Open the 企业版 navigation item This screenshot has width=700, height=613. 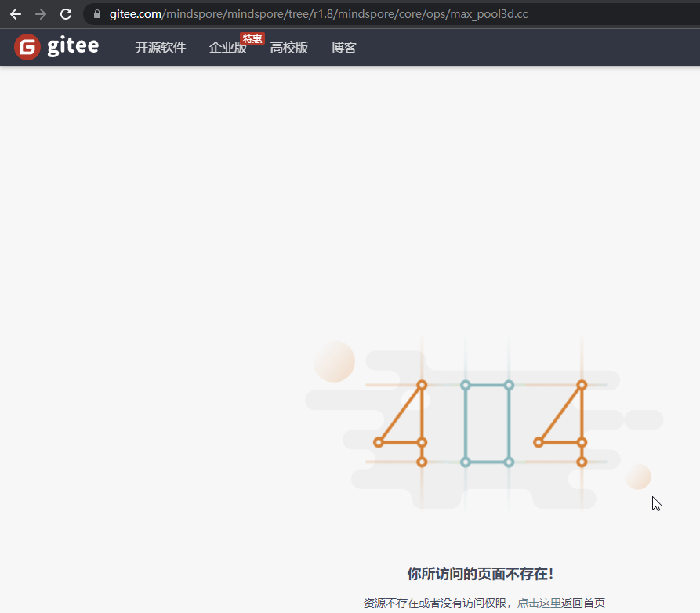click(x=227, y=49)
